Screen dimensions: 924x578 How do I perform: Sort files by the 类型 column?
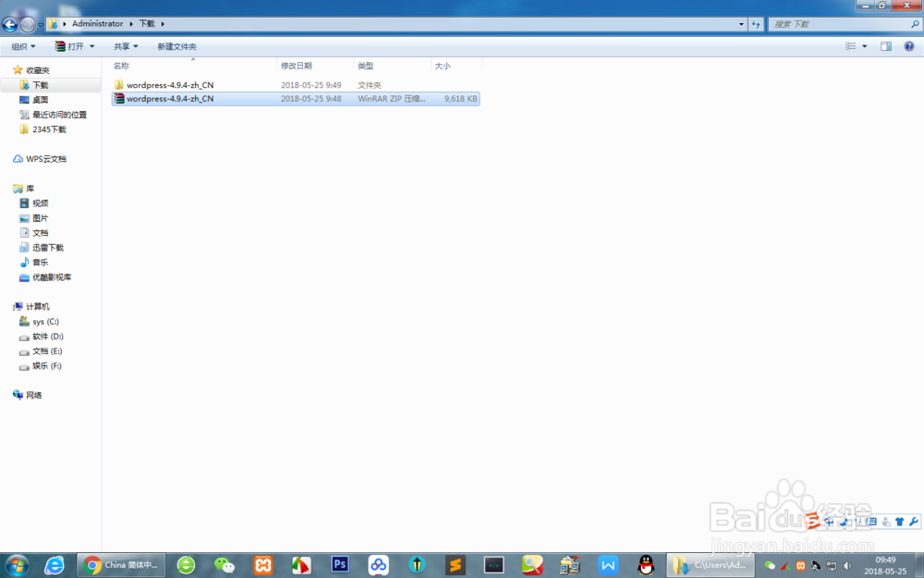pos(393,66)
